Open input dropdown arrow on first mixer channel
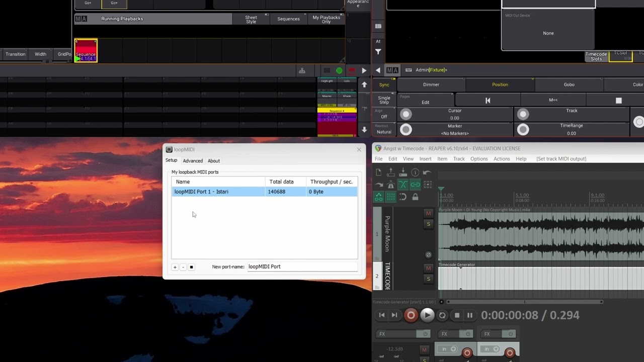 453,349
